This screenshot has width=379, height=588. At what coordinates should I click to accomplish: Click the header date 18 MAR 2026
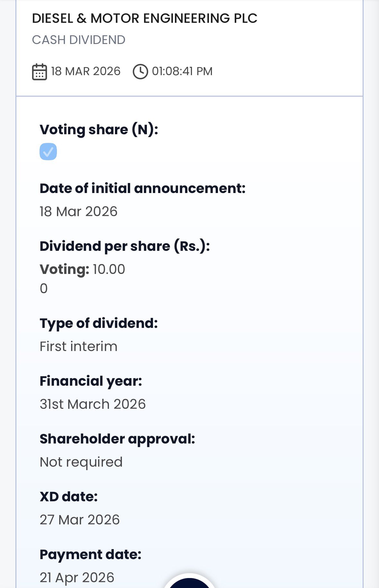(x=86, y=71)
